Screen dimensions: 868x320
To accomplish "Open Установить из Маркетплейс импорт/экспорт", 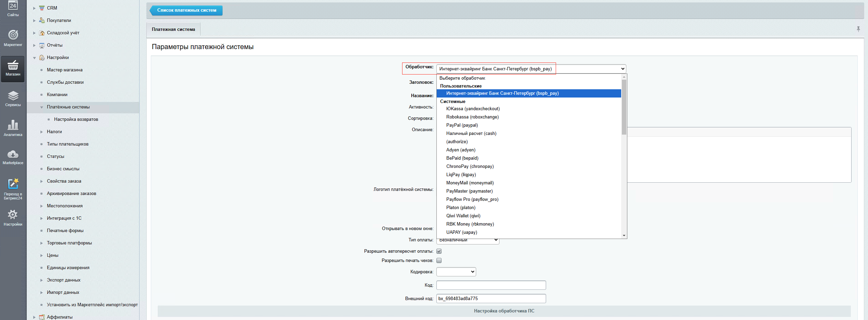I will tap(92, 305).
